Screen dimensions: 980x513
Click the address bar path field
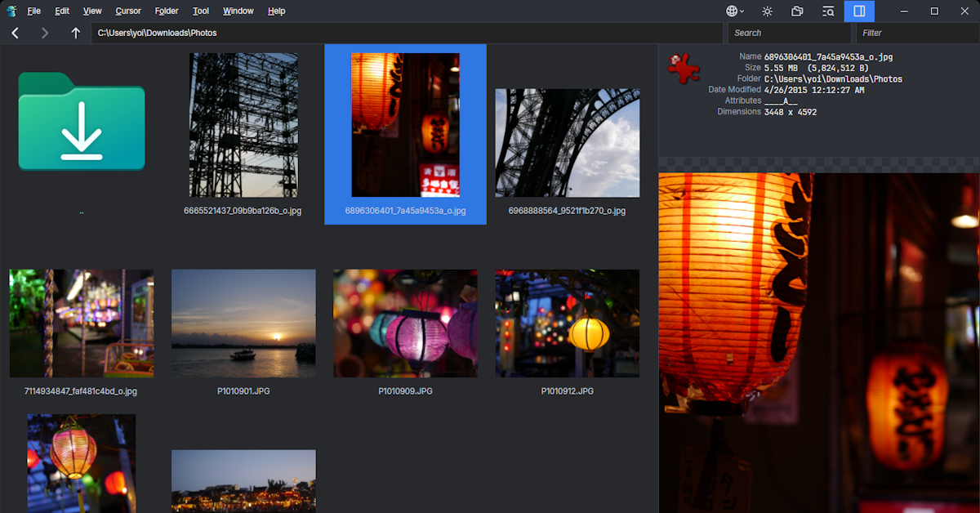pos(408,33)
